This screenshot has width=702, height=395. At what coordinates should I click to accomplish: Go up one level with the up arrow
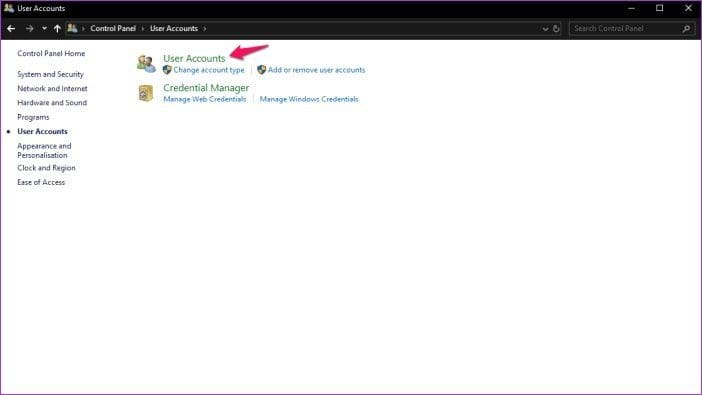point(57,29)
